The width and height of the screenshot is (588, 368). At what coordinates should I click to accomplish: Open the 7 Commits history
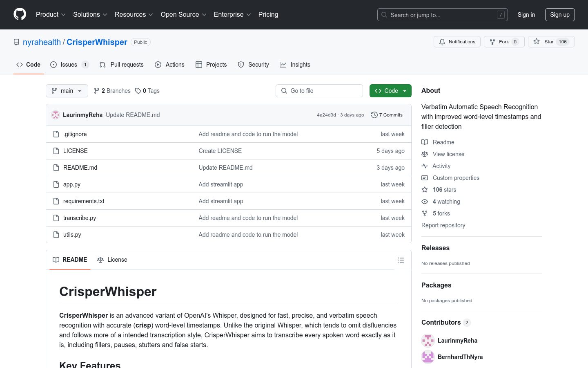[387, 115]
